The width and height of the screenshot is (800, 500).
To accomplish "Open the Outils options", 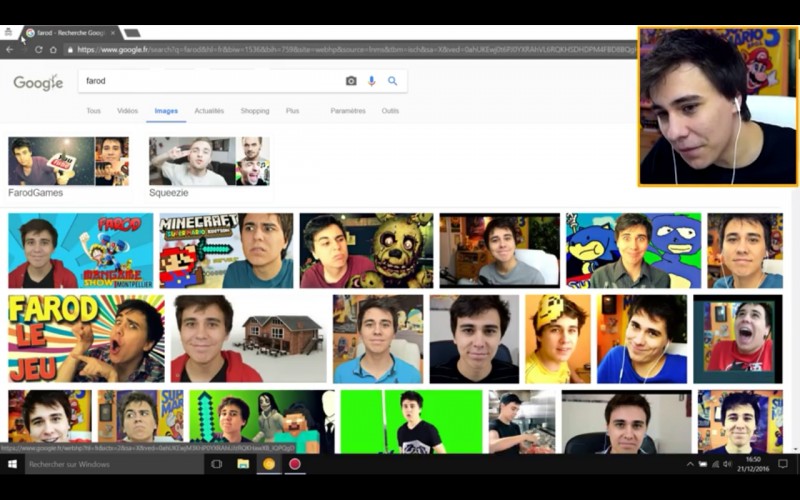I will 390,111.
